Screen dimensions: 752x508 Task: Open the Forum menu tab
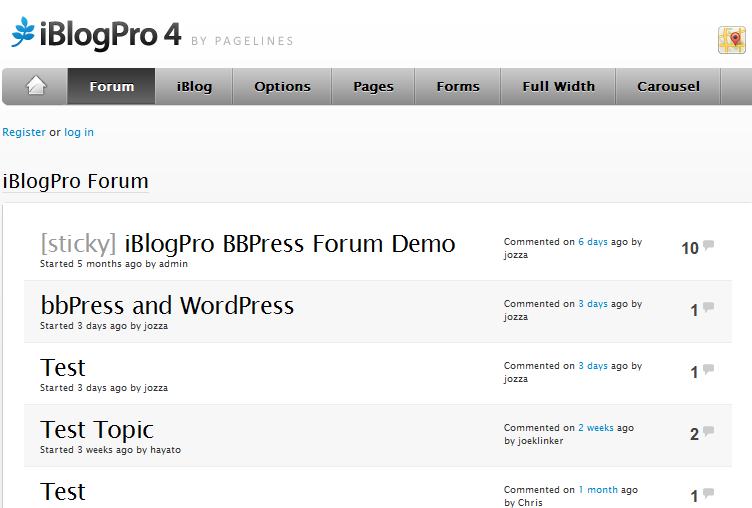coord(111,86)
